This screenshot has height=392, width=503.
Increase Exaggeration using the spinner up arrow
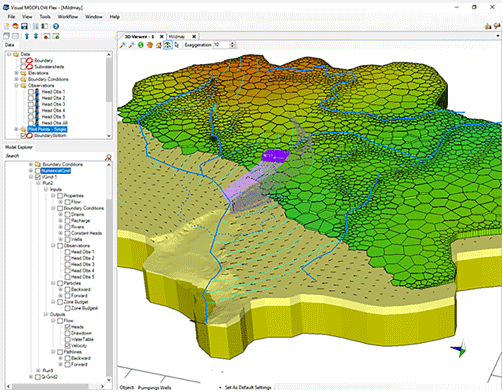(233, 43)
